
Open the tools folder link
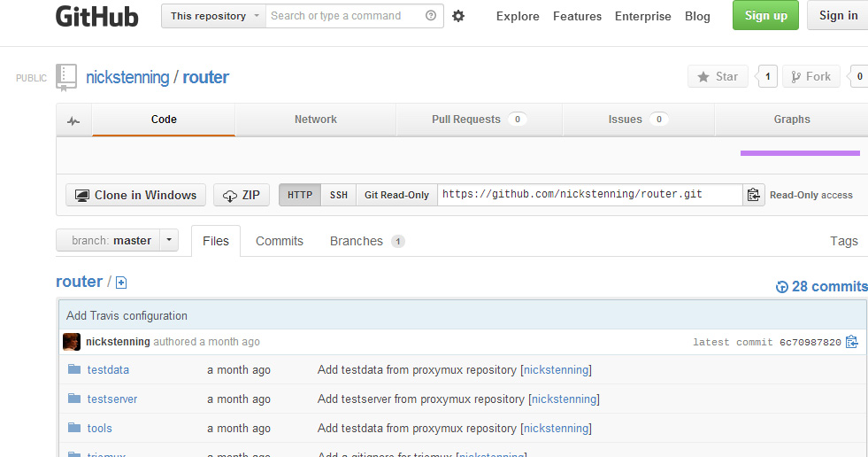pos(100,428)
